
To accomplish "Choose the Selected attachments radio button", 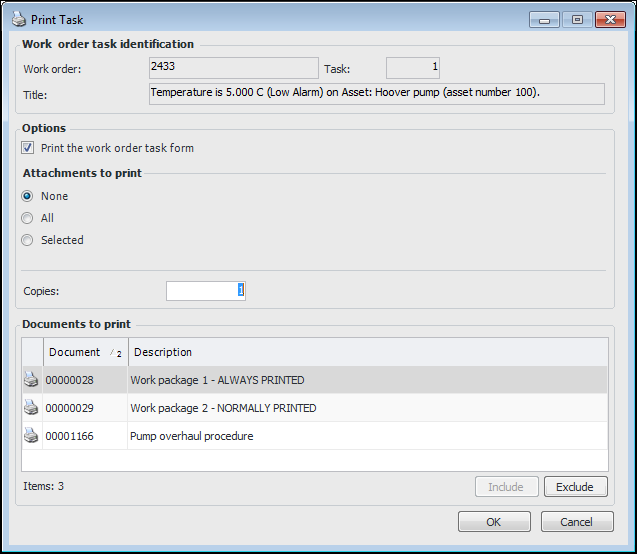I will [27, 240].
